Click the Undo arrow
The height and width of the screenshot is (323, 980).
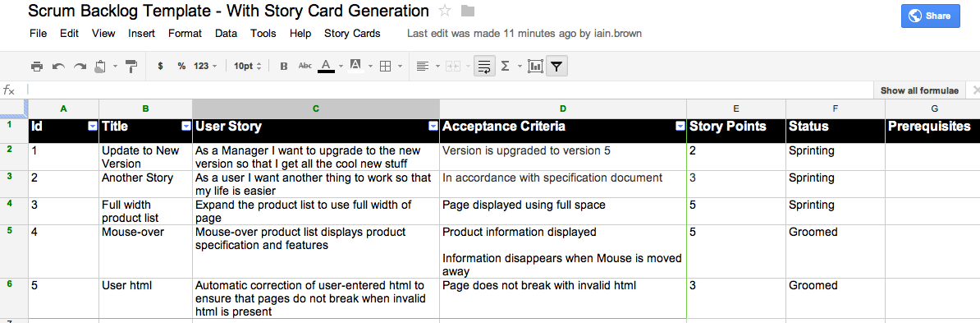tap(59, 66)
